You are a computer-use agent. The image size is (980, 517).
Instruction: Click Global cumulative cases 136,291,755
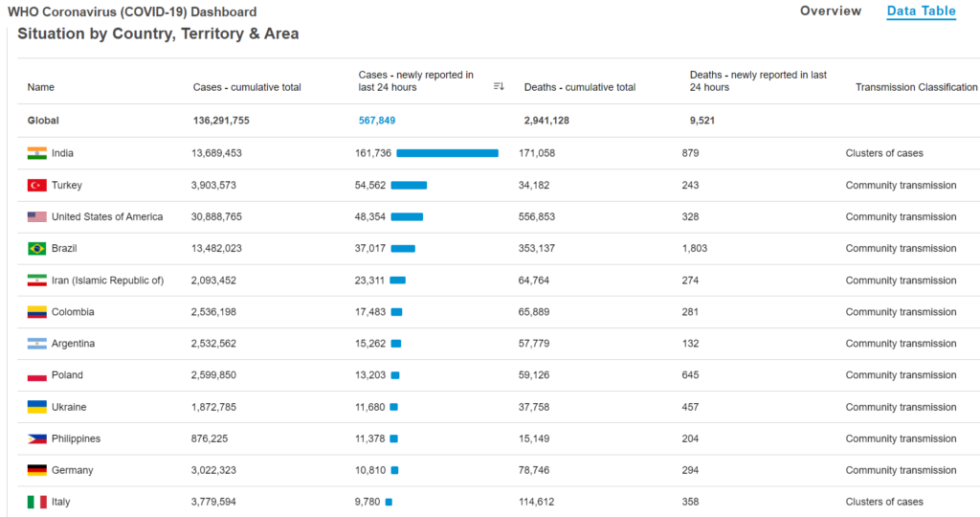(x=221, y=121)
